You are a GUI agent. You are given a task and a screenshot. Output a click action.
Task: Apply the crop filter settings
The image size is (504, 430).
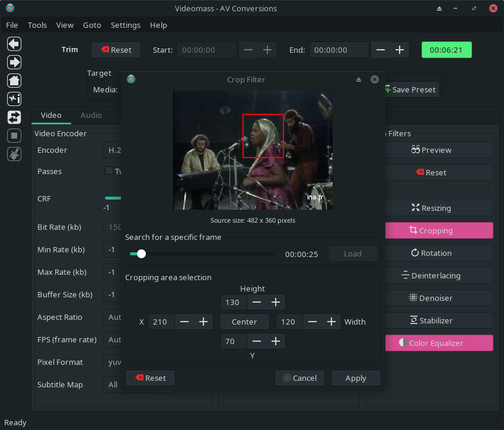pyautogui.click(x=356, y=378)
